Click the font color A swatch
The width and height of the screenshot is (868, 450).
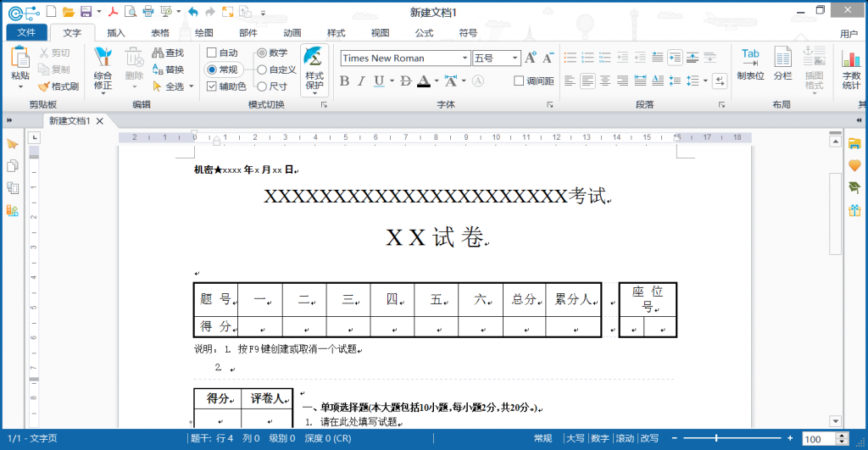(424, 81)
